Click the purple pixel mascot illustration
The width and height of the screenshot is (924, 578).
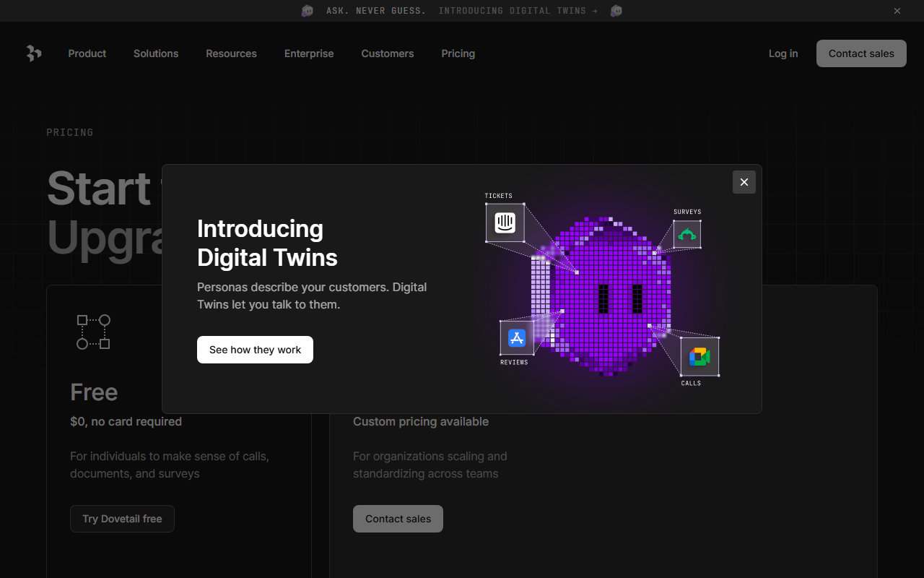(x=601, y=295)
